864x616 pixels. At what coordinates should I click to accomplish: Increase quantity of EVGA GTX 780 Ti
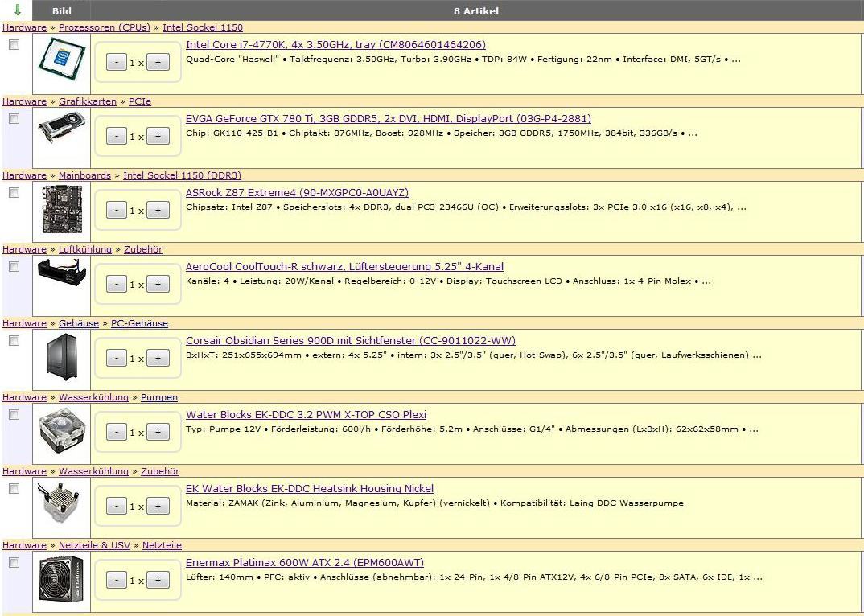click(x=158, y=136)
